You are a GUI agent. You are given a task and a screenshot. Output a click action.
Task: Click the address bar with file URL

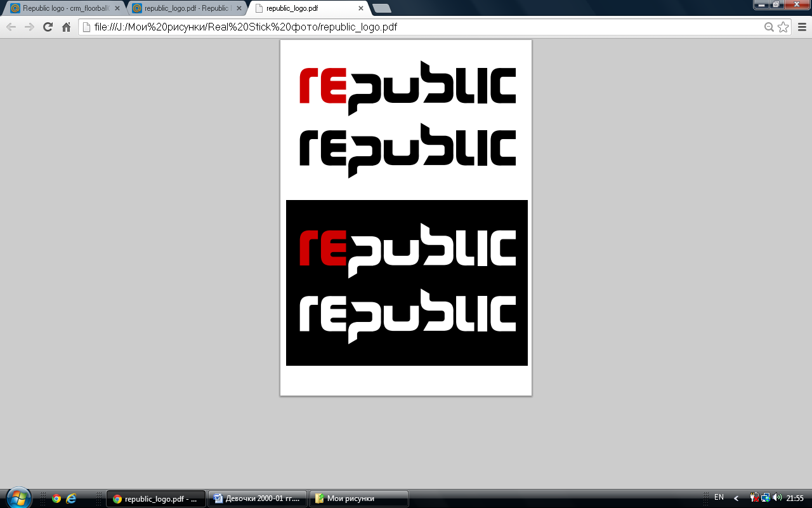pyautogui.click(x=435, y=27)
